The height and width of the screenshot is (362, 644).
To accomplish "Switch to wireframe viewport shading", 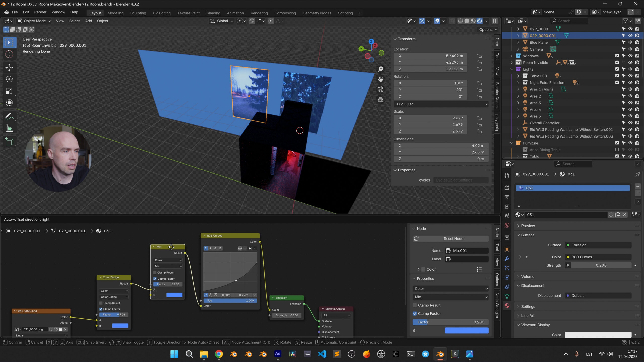I will (460, 21).
